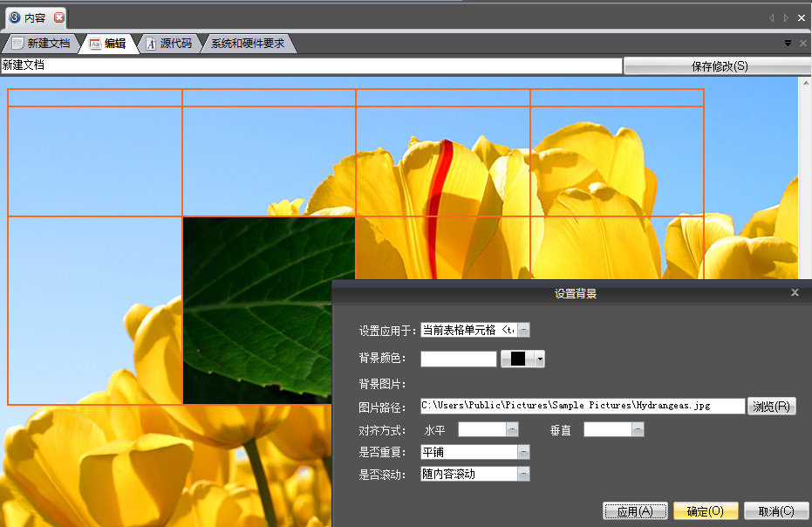This screenshot has width=812, height=527.
Task: Open the 系统和硬件要求 tab
Action: pos(248,44)
